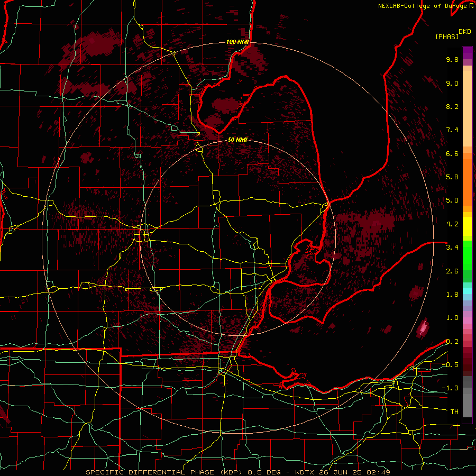Select the 1.8 scale value

click(x=452, y=295)
